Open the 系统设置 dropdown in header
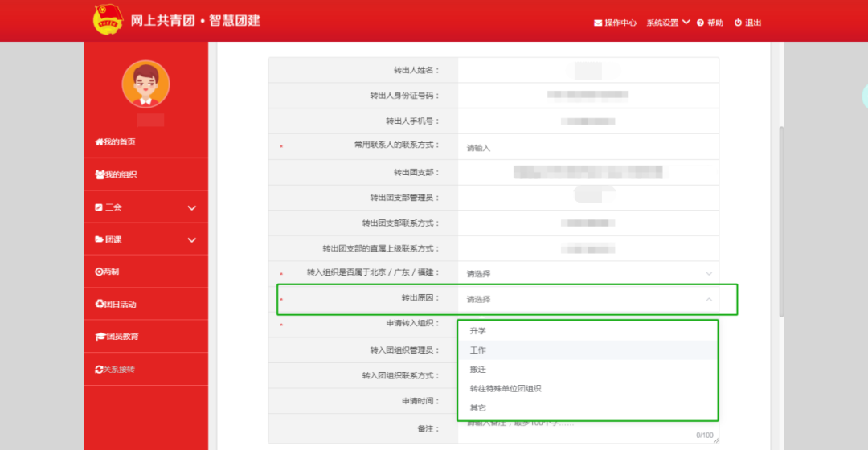The height and width of the screenshot is (450, 868). tap(668, 22)
